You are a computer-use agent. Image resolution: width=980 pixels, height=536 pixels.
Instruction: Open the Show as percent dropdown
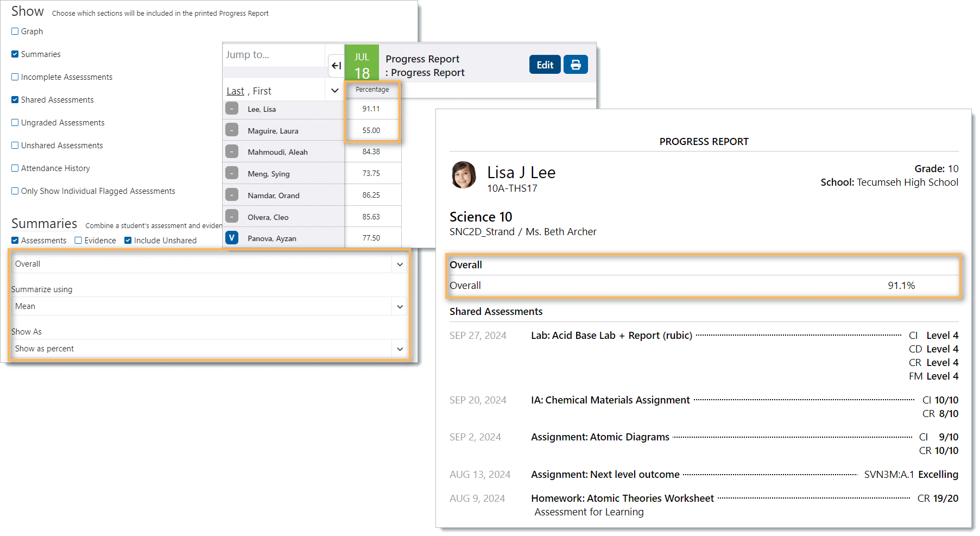(x=208, y=349)
